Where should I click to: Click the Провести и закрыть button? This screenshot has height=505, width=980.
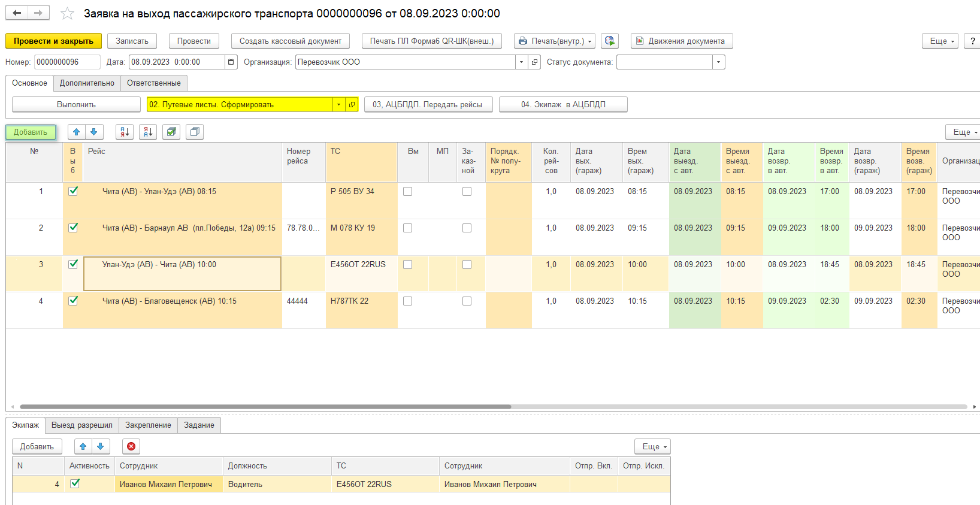click(53, 41)
